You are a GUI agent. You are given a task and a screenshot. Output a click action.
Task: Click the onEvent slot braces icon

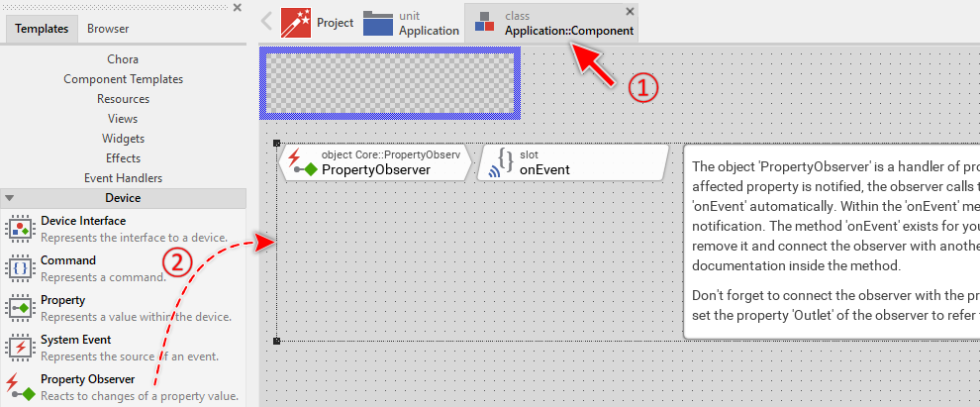click(502, 162)
